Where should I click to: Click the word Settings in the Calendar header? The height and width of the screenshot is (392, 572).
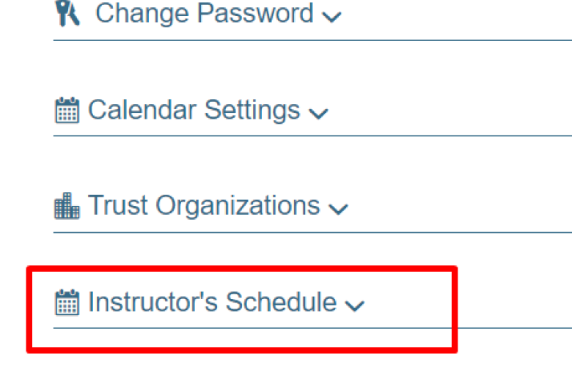[x=252, y=111]
